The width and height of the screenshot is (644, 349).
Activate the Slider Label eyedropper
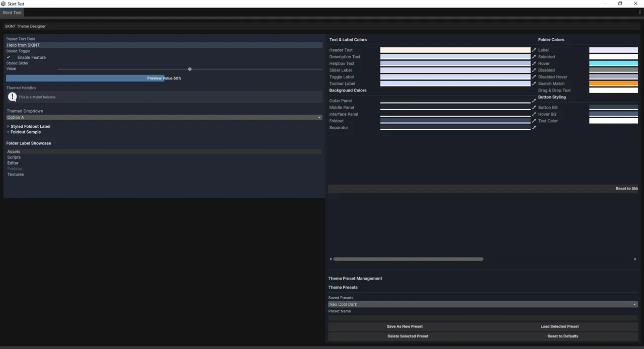(x=534, y=70)
